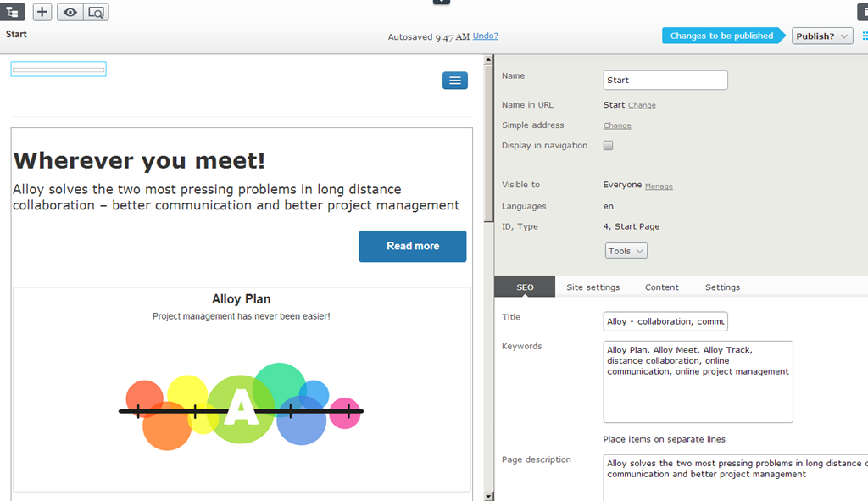Click into the Name input field
The image size is (868, 501).
[x=665, y=81]
